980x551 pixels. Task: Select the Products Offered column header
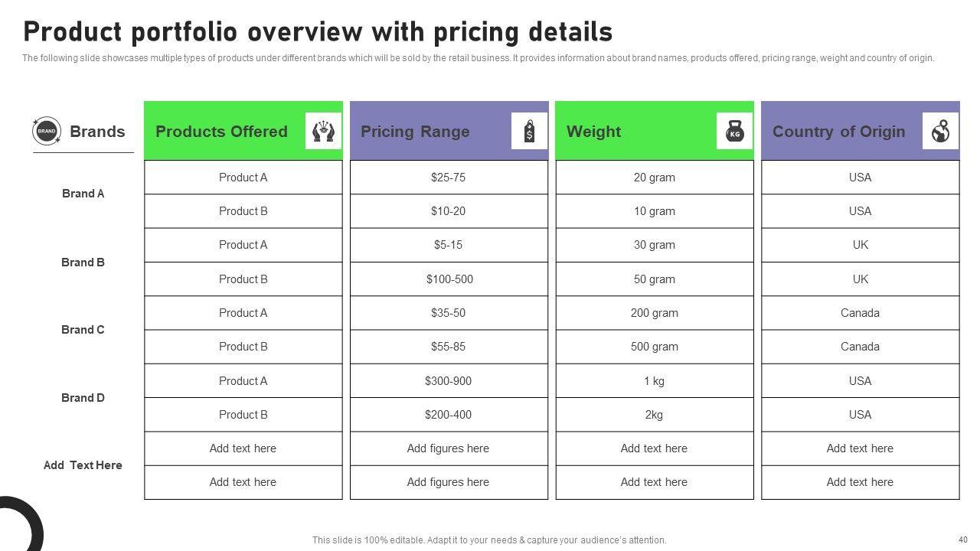point(221,132)
